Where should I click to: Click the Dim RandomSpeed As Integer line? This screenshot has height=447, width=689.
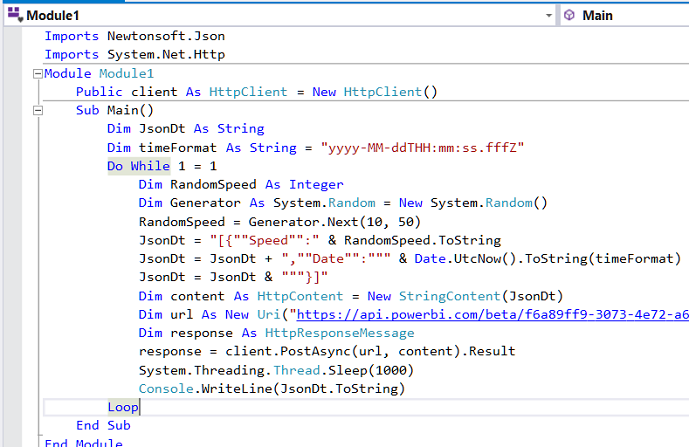point(241,185)
